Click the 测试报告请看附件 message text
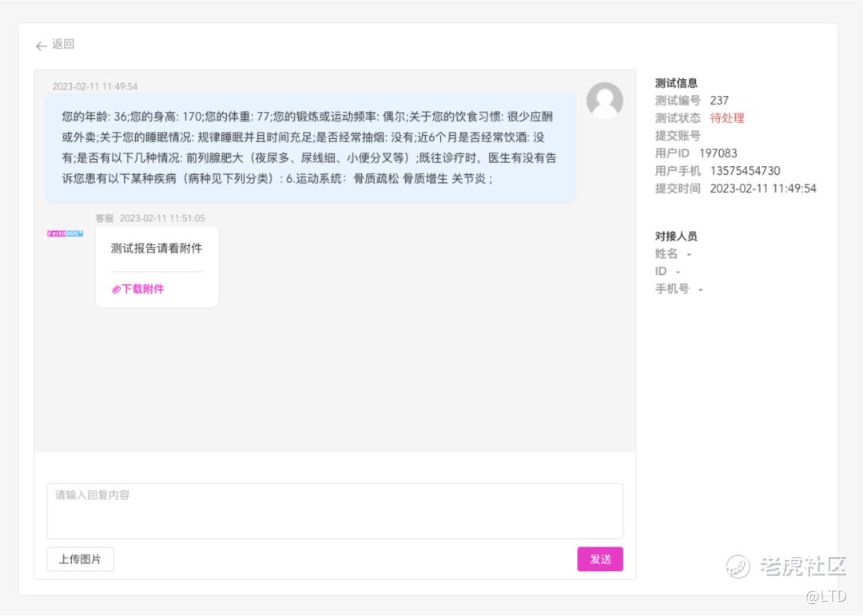 click(157, 248)
